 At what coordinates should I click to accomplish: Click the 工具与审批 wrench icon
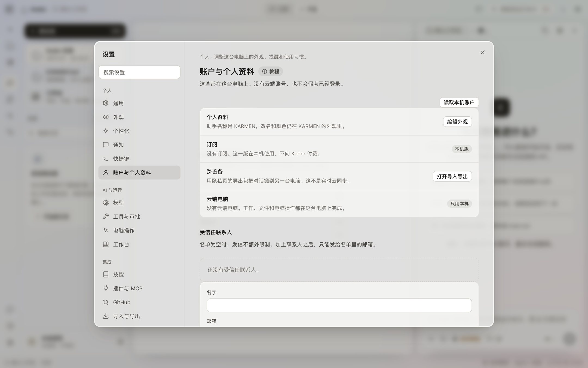[106, 216]
